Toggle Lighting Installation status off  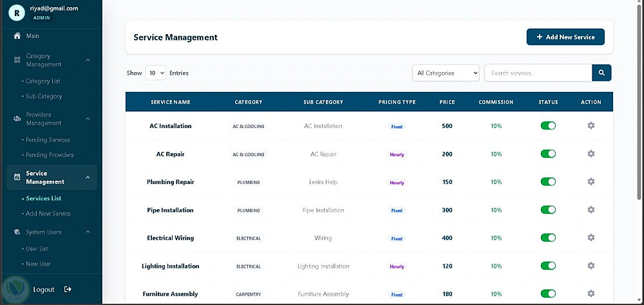pyautogui.click(x=548, y=266)
